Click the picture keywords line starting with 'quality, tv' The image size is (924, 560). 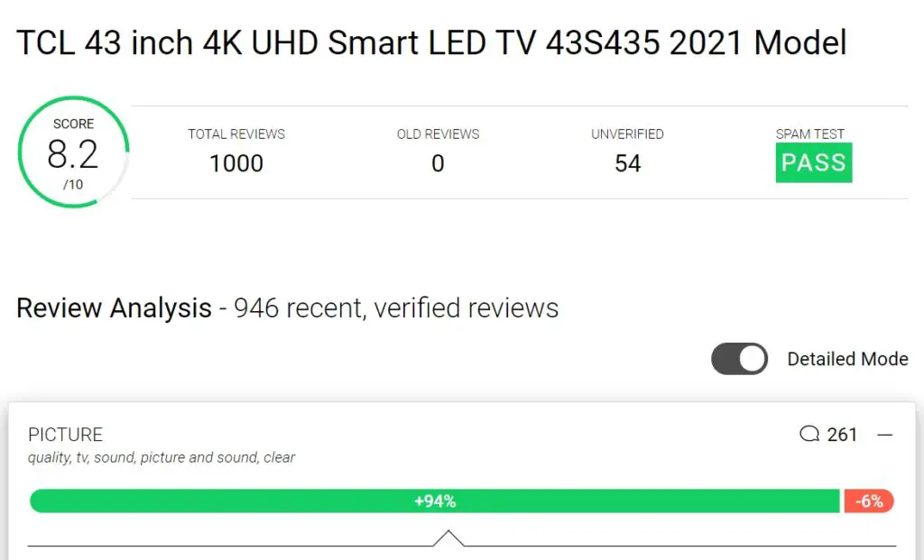(x=162, y=457)
